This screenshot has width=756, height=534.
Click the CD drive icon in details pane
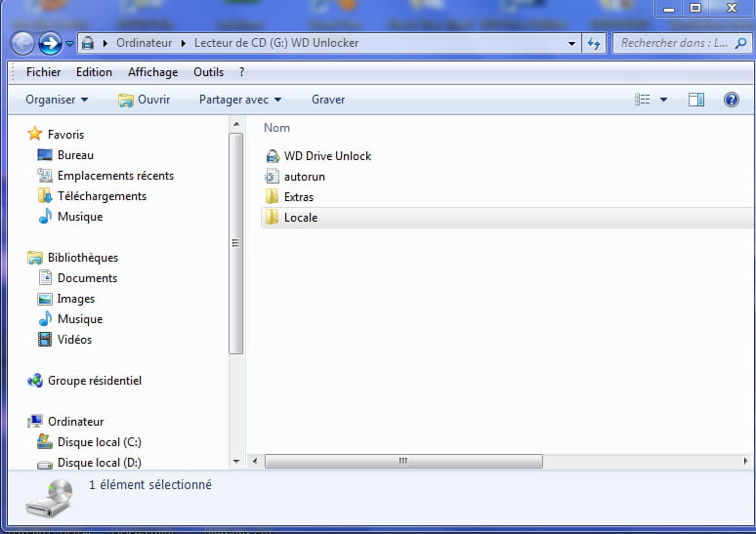click(49, 498)
